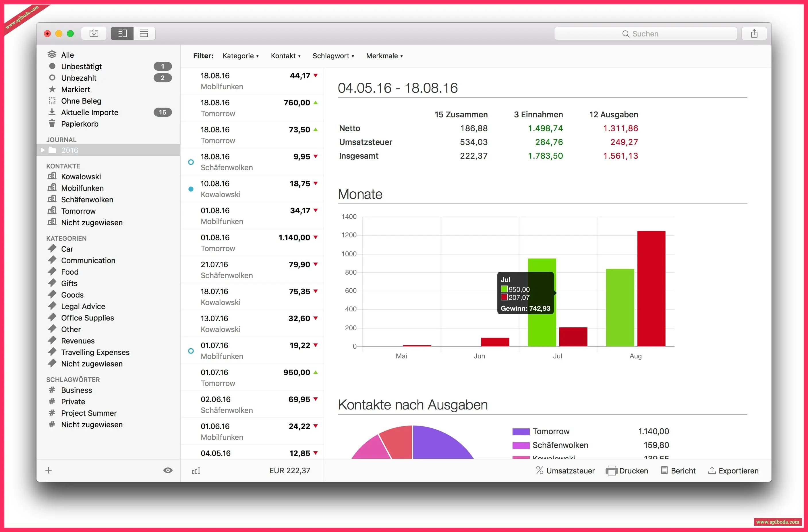This screenshot has height=532, width=808.
Task: Select the Travelling Expenses category
Action: [x=95, y=352]
